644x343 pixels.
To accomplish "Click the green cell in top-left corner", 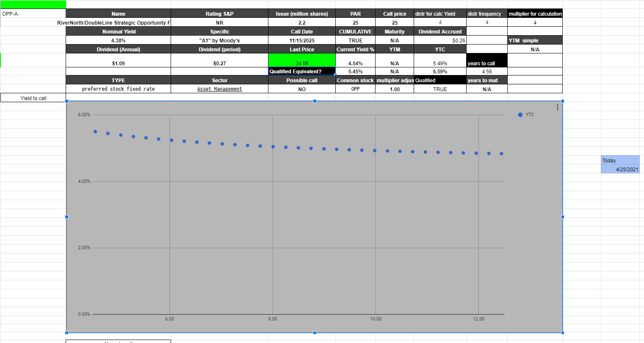I will 33,4.
